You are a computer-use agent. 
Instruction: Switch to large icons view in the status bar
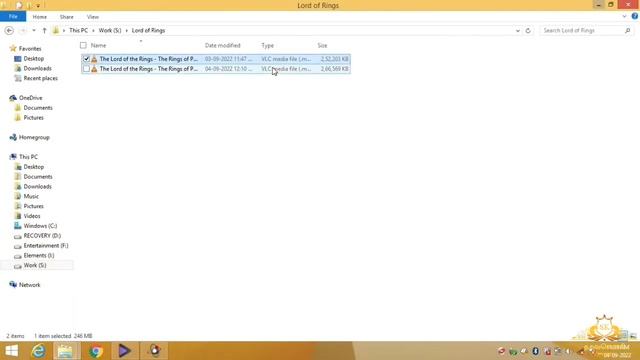633,336
